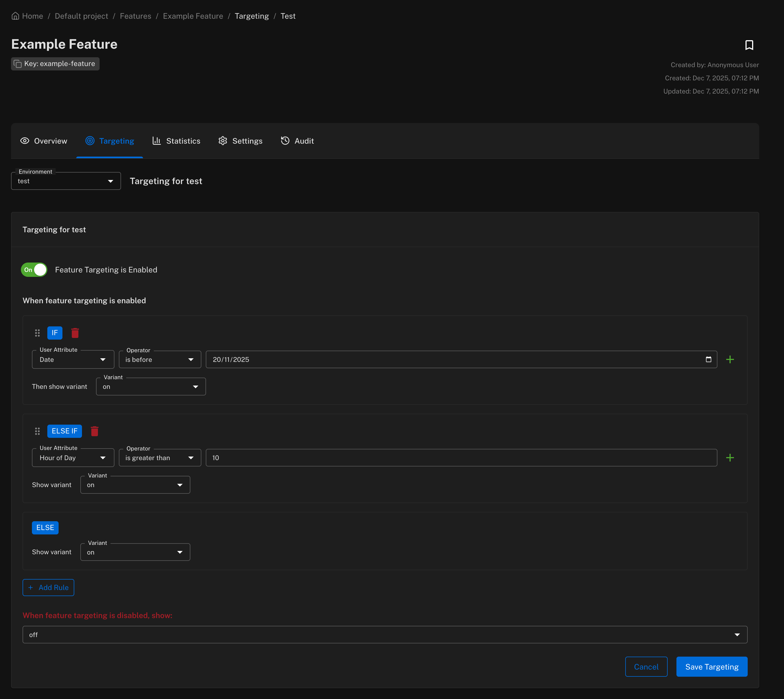Disable Feature Targeting with the On toggle

click(x=34, y=270)
